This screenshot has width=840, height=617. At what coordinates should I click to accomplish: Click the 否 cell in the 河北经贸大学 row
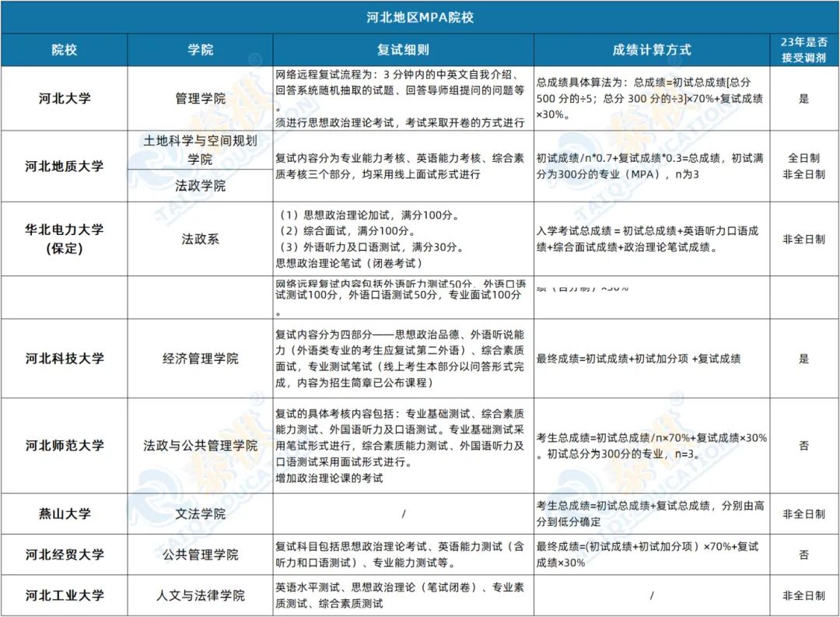tap(803, 554)
